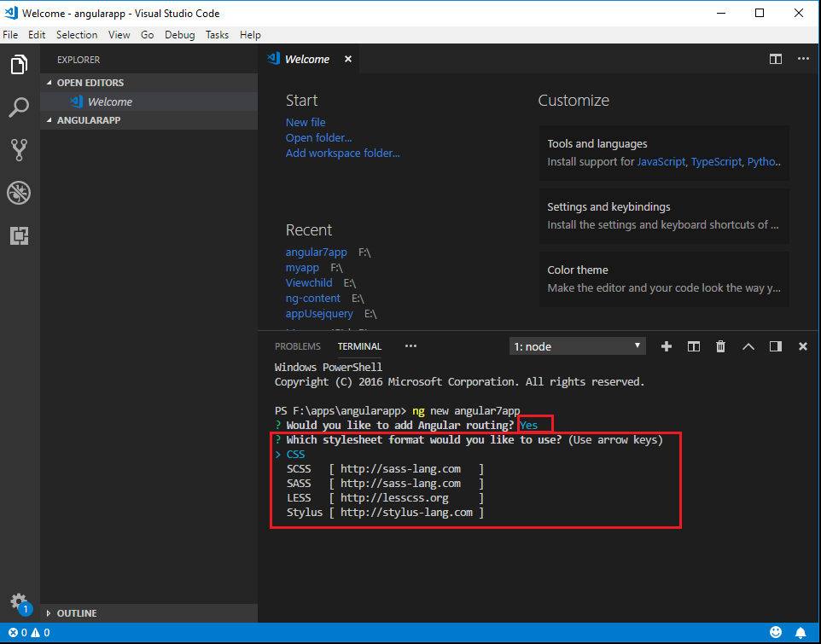Image resolution: width=821 pixels, height=644 pixels.
Task: Show more panel tabs via ellipsis
Action: (411, 345)
